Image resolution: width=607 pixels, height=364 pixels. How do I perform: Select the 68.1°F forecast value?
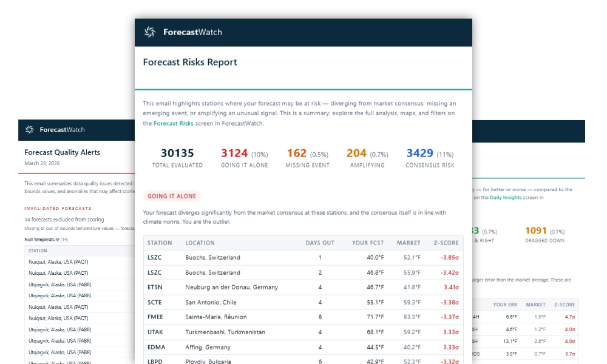coord(375,332)
